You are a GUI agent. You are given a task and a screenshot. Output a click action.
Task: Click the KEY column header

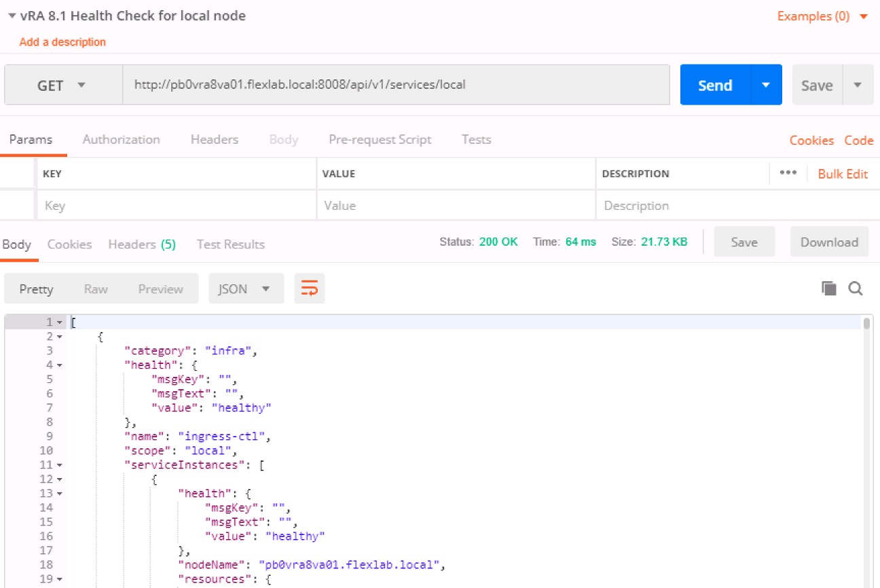52,174
